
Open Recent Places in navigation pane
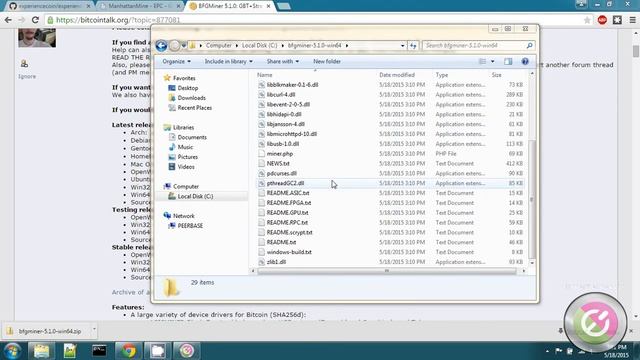[195, 108]
